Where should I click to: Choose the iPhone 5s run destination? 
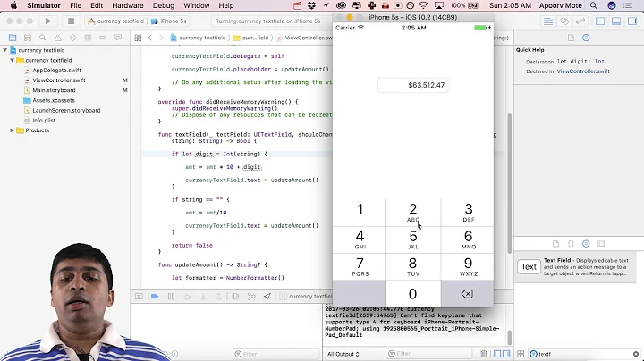[168, 21]
